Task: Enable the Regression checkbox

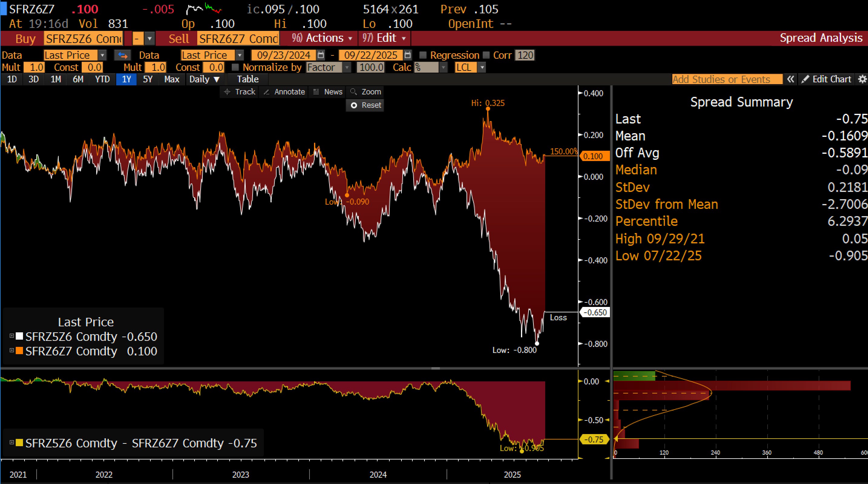Action: (423, 55)
